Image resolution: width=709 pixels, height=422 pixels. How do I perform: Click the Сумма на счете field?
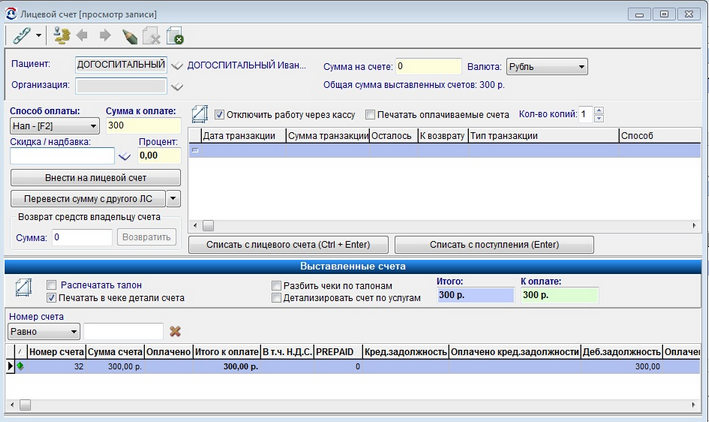[x=428, y=66]
